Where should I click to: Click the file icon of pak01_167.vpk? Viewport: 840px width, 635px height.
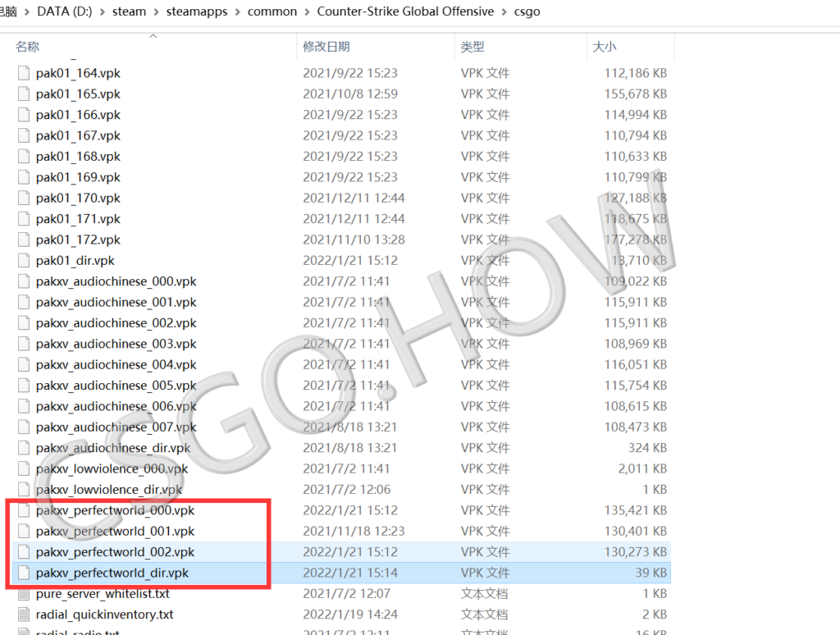click(24, 135)
